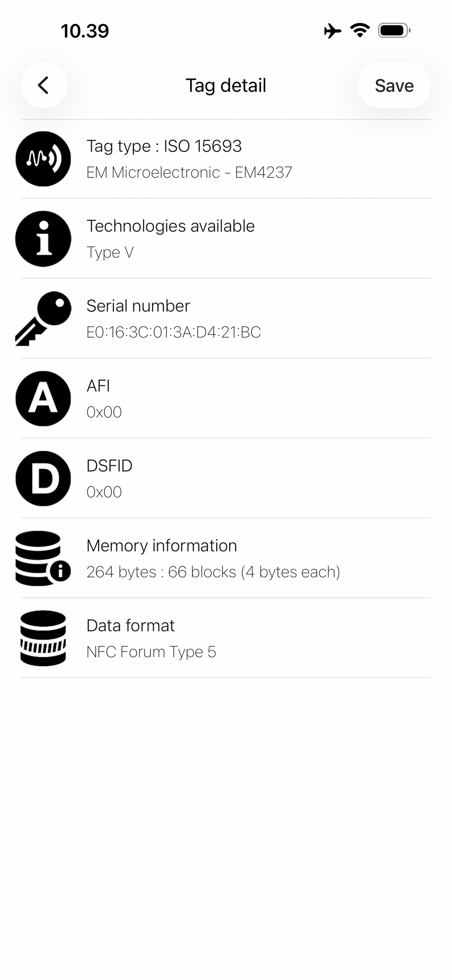Select the NFC Forum Type 5 text
The image size is (452, 980).
point(151,652)
